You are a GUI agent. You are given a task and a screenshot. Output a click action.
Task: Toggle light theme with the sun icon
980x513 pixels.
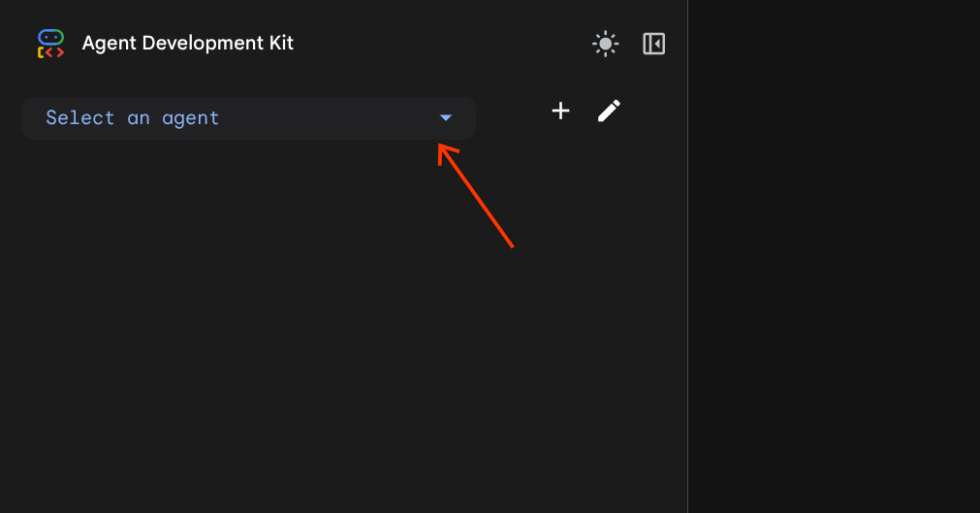click(606, 44)
